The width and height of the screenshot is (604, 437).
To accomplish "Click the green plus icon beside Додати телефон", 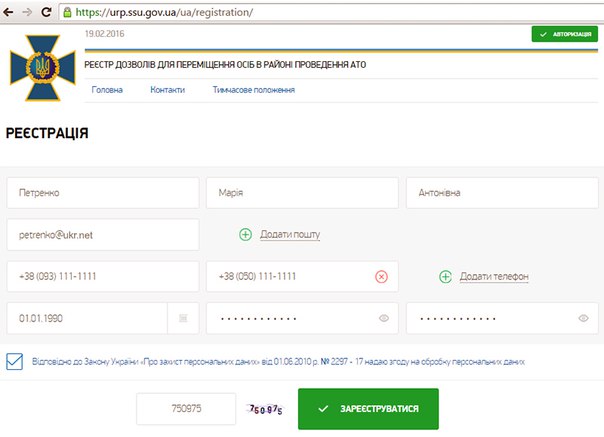I will 445,276.
